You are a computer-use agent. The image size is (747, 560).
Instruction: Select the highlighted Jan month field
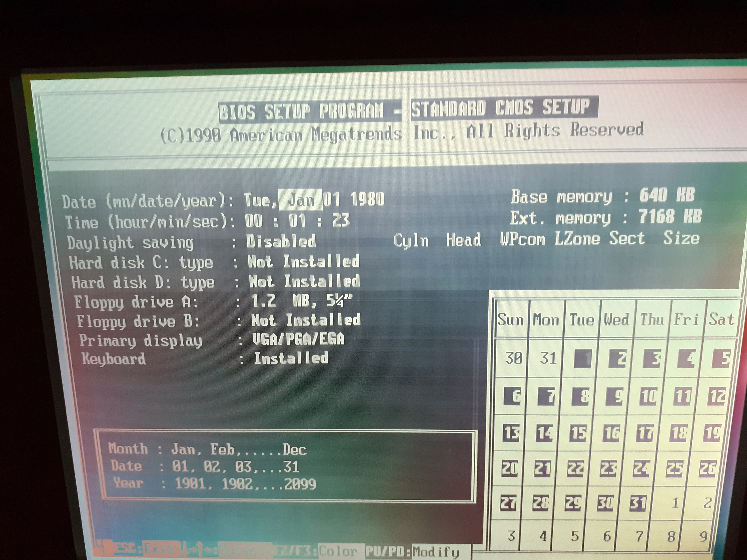(x=300, y=200)
